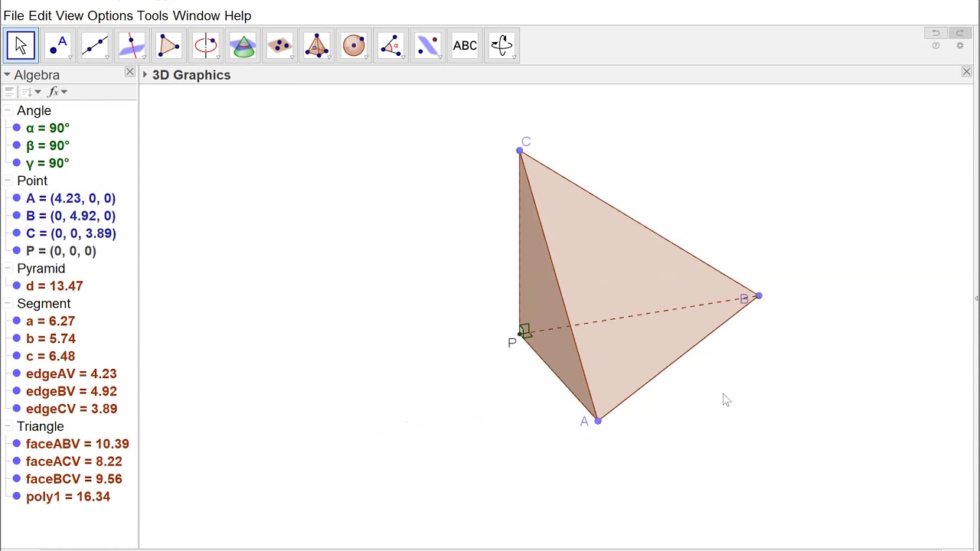This screenshot has width=980, height=551.
Task: Toggle visibility of point B
Action: pos(17,216)
